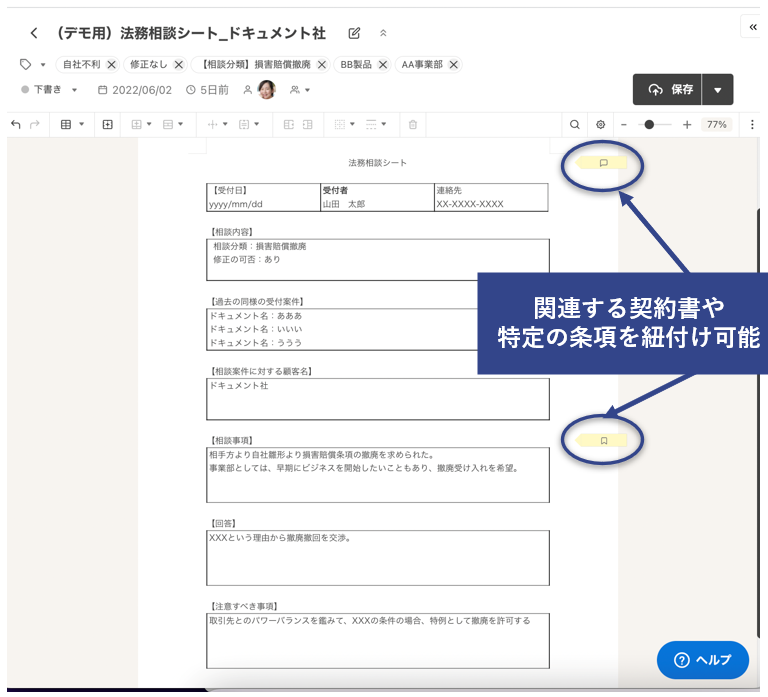Zoom in with the plus button
This screenshot has height=697, width=768.
tap(687, 125)
